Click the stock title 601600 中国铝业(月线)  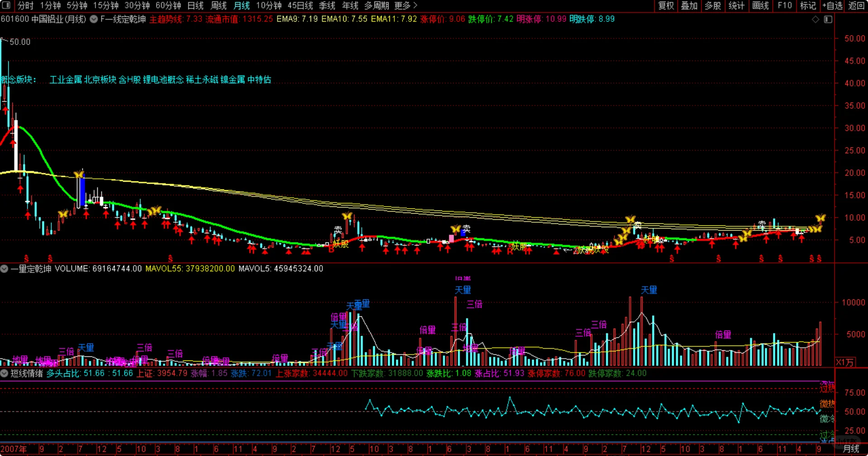coord(43,19)
